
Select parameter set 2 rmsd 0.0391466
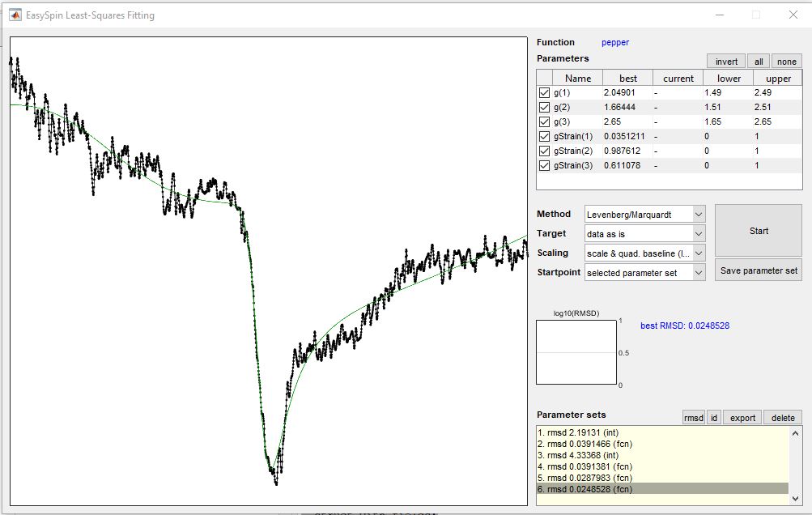point(662,444)
